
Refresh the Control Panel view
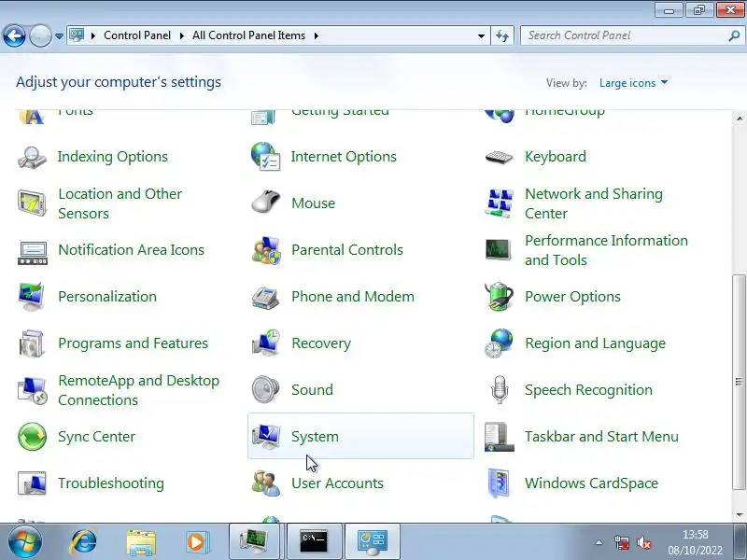pos(502,35)
